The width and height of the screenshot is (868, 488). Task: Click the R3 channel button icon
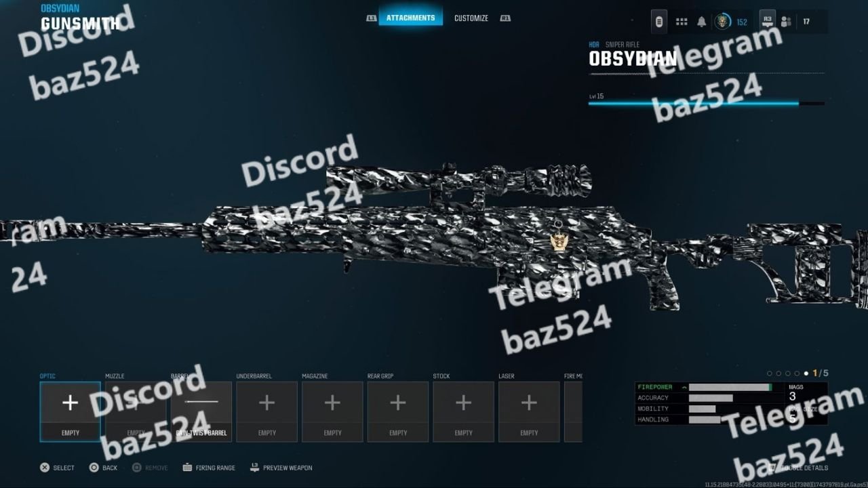click(x=768, y=21)
